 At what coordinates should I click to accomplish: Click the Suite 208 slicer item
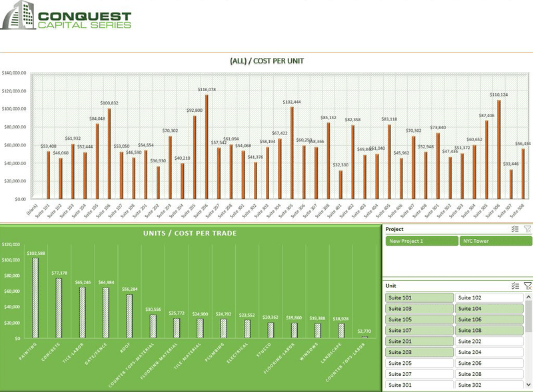tap(489, 374)
